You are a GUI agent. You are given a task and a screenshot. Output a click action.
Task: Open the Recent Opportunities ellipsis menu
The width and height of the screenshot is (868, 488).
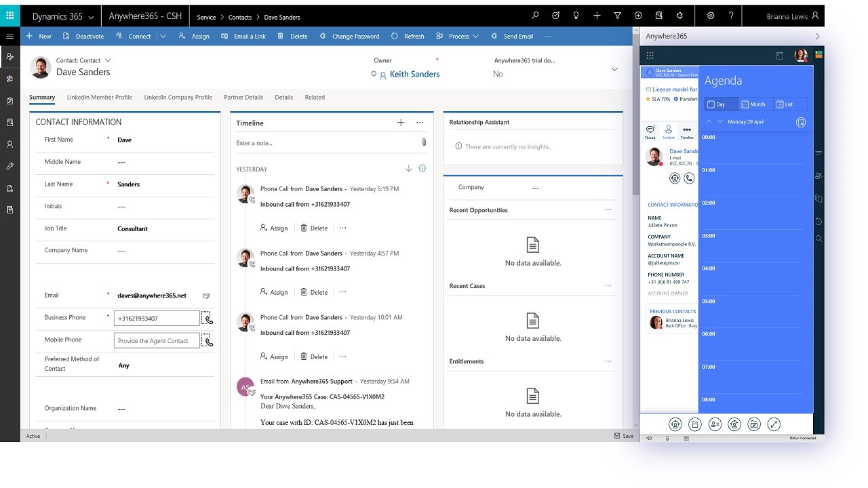[x=608, y=210]
